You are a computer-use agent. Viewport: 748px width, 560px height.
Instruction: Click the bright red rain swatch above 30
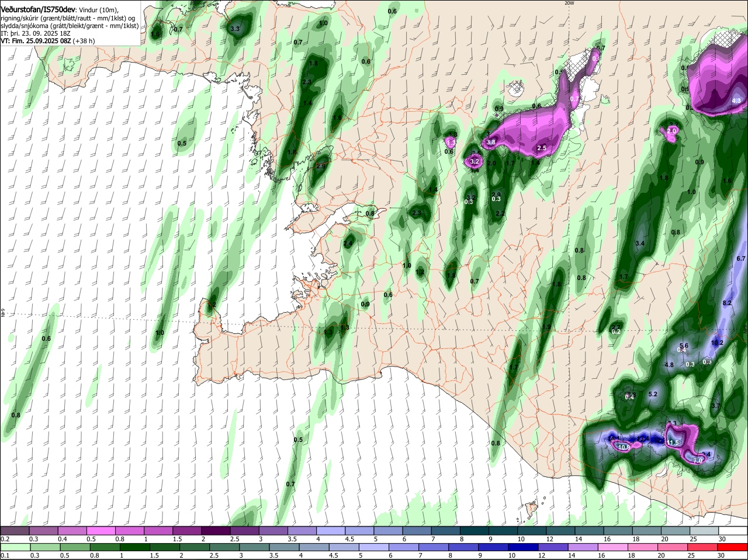coord(733,547)
